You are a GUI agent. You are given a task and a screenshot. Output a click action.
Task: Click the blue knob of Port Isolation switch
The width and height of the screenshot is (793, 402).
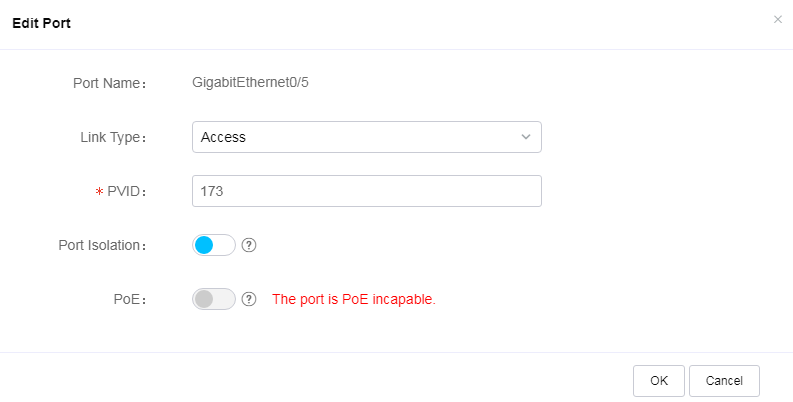(x=204, y=245)
